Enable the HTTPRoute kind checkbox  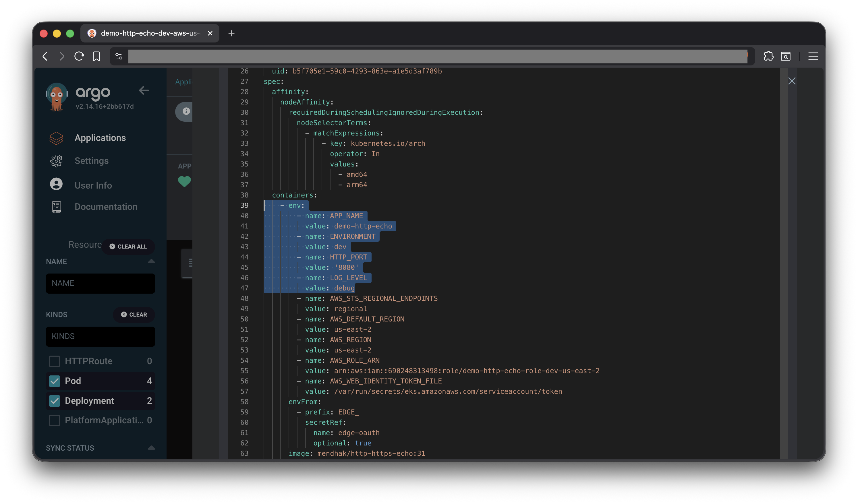(55, 361)
